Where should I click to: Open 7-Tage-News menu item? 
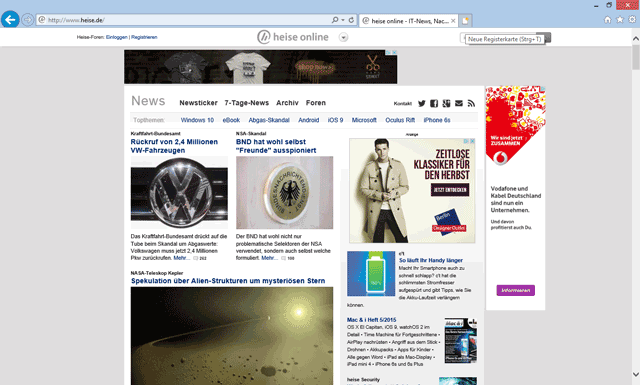click(247, 103)
